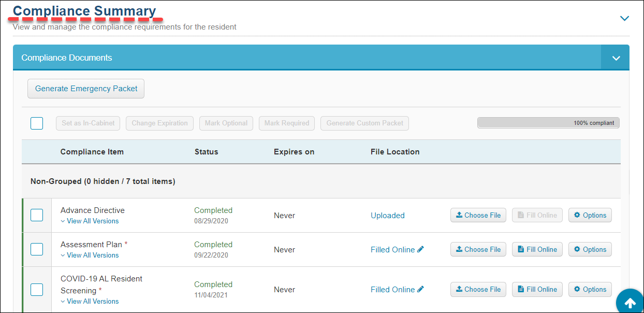Click the Compliance Item column header
644x313 pixels.
92,152
